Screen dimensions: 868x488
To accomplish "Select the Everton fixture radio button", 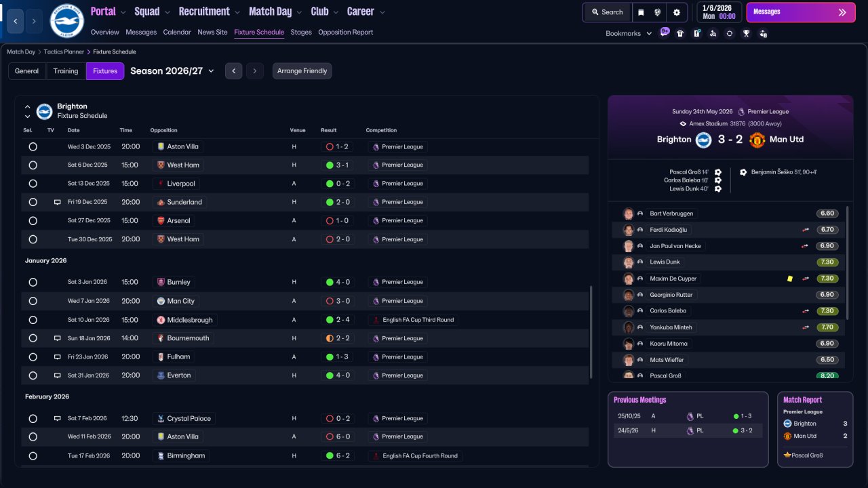I will click(x=33, y=375).
